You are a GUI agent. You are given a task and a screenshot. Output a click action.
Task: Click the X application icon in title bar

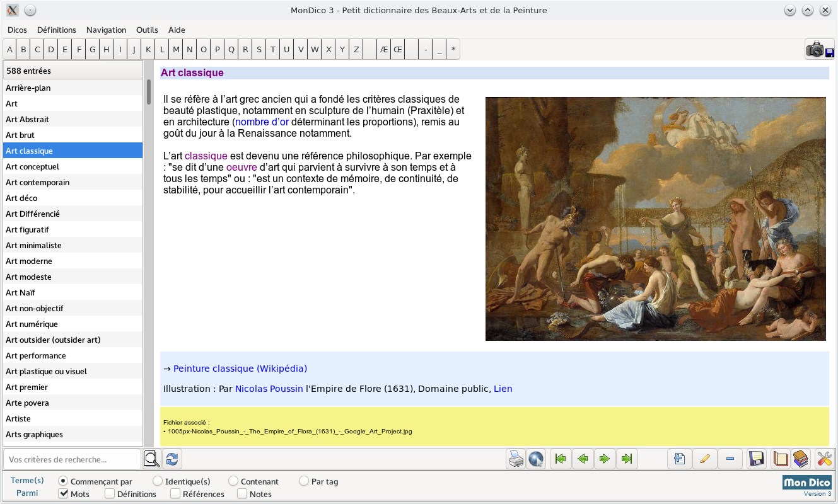click(x=12, y=10)
